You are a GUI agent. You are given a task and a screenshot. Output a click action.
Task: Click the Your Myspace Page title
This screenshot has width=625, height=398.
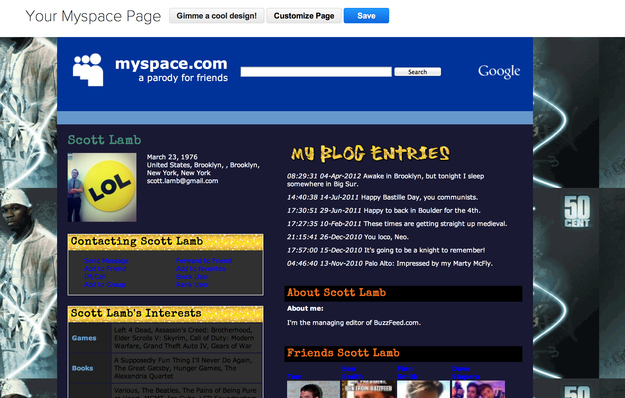click(93, 16)
